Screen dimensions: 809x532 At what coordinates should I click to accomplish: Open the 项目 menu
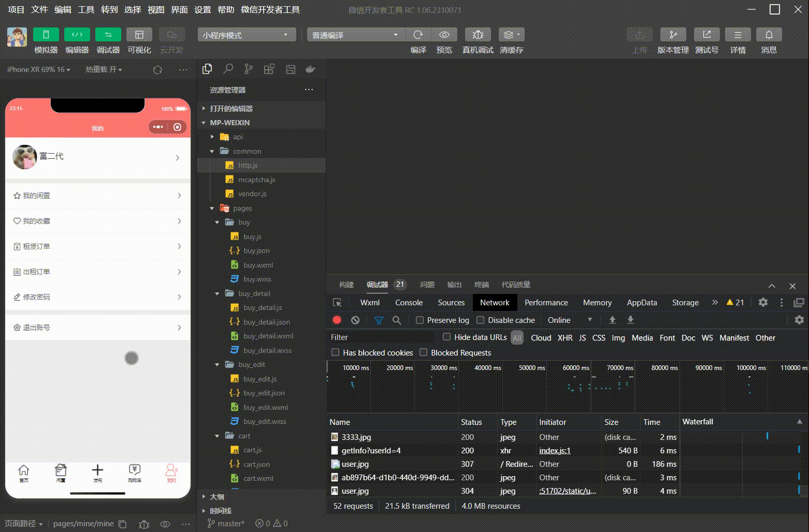pos(16,9)
